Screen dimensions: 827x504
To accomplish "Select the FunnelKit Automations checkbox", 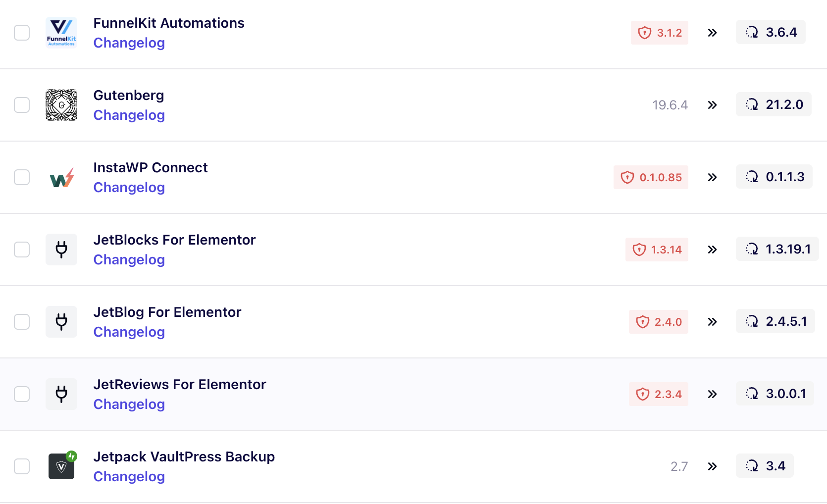I will [22, 33].
